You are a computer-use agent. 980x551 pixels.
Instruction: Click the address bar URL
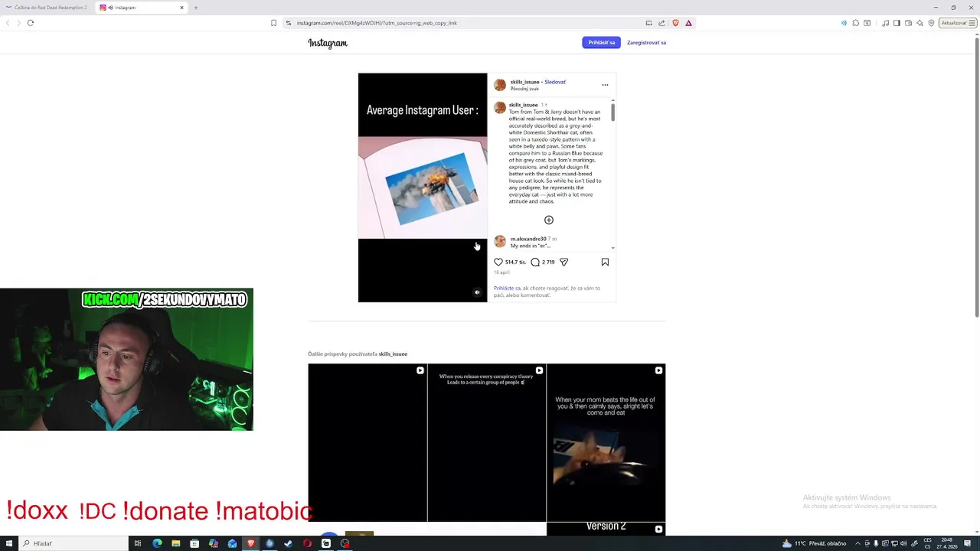pyautogui.click(x=377, y=23)
